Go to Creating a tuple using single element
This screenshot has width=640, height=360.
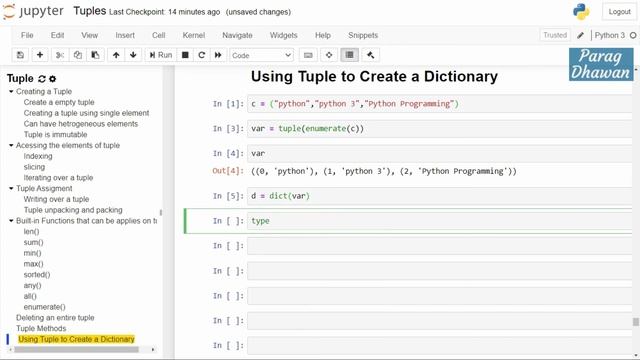pyautogui.click(x=86, y=113)
